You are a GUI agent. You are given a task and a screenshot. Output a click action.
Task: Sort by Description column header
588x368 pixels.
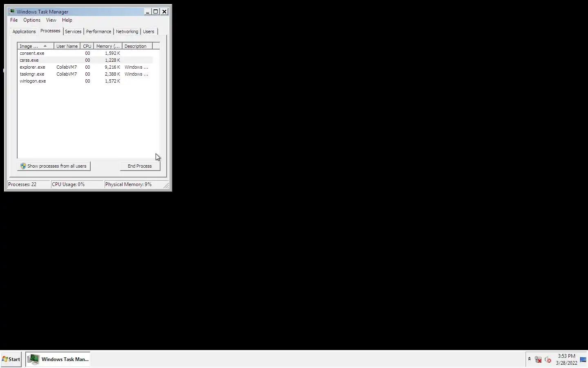(137, 46)
